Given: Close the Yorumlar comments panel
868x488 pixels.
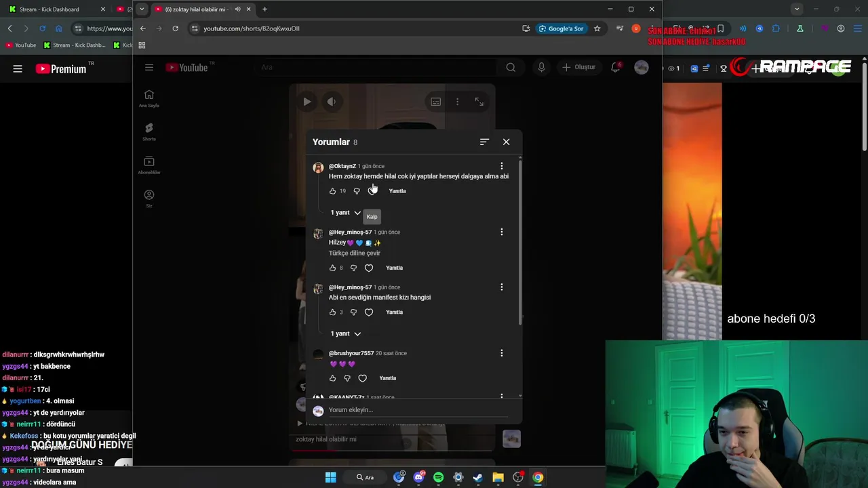Looking at the screenshot, I should (x=506, y=142).
